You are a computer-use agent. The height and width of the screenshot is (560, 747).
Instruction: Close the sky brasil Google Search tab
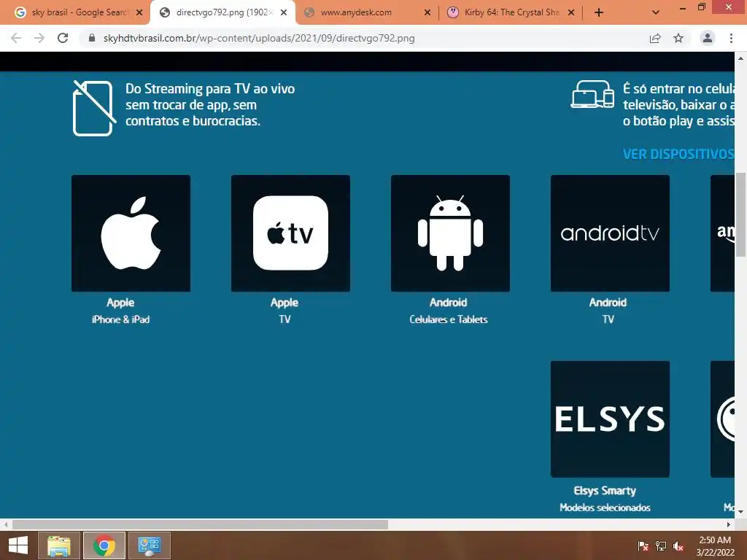click(139, 12)
